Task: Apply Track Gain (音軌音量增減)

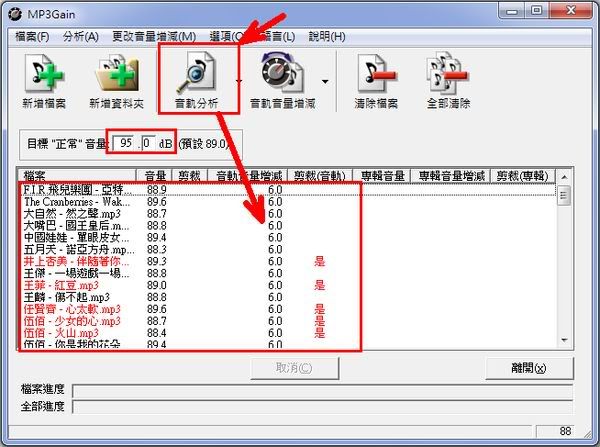Action: pyautogui.click(x=282, y=82)
